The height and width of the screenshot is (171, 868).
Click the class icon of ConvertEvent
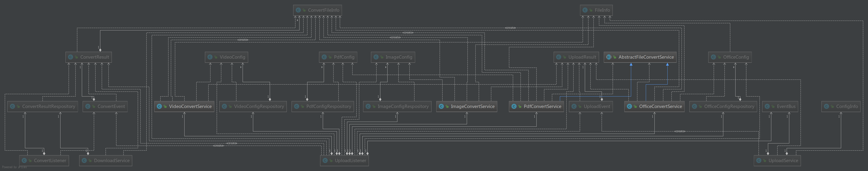tap(88, 107)
